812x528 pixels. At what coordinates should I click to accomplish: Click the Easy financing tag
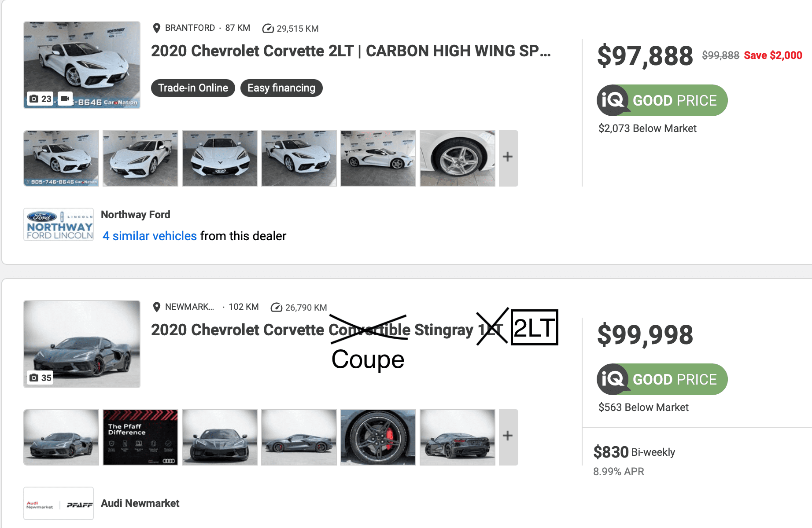click(x=281, y=88)
